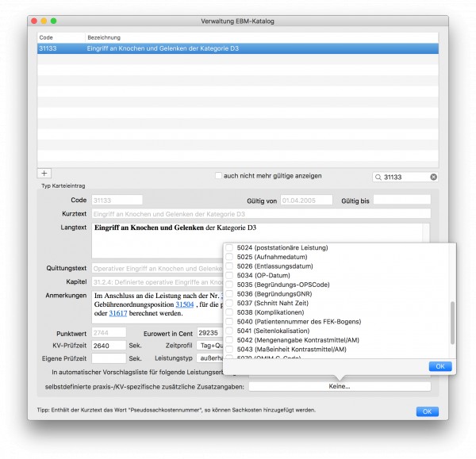
Task: Click the Code input field
Action: 117,201
